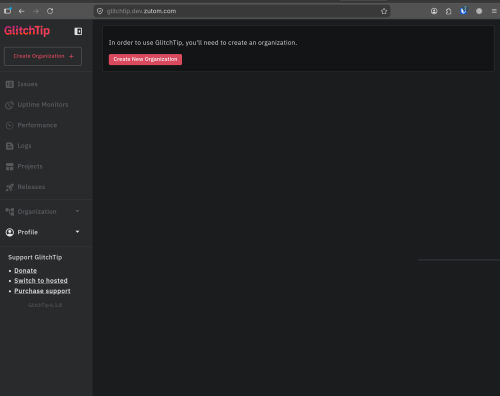Reload the page with the refresh icon
The image size is (500, 396).
click(x=50, y=11)
